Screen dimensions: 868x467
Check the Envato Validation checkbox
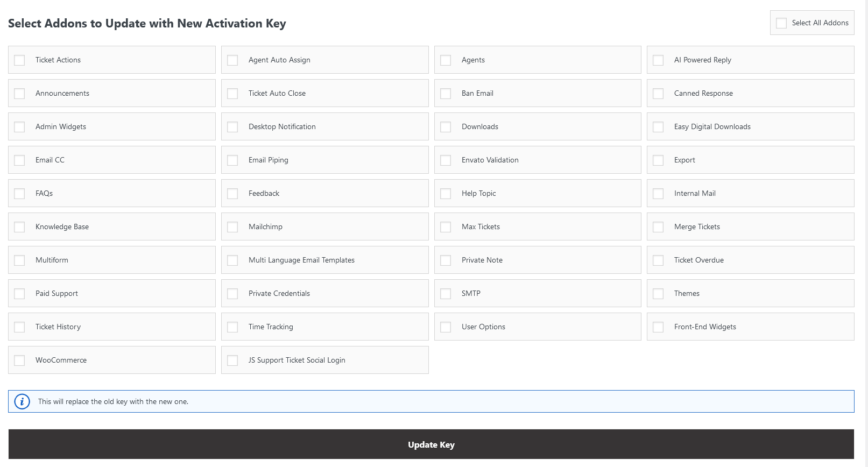pos(446,160)
